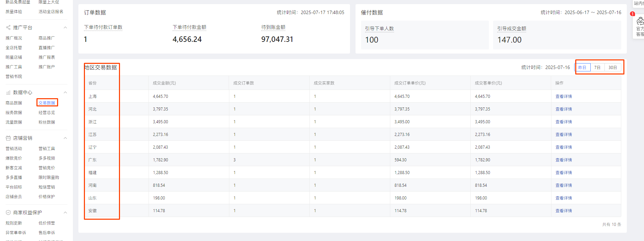The height and width of the screenshot is (241, 644).
Task: Click 查看详情 for 安徽 row
Action: [564, 211]
